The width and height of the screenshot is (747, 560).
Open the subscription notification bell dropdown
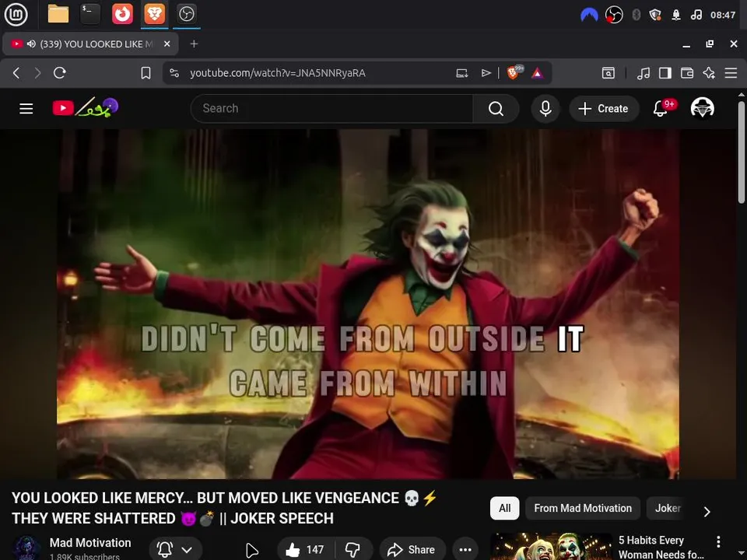175,550
